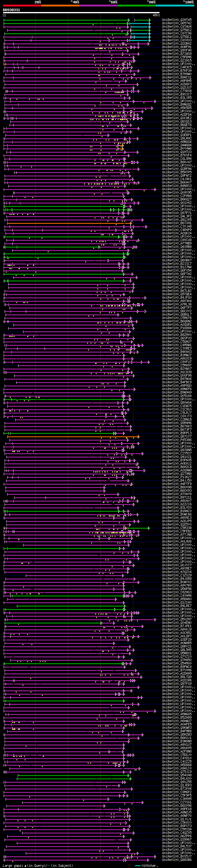Viewport: 197px width, 868px height.
Task: Select the UniRef100_A7TJN8 label
Action: coord(177,535)
